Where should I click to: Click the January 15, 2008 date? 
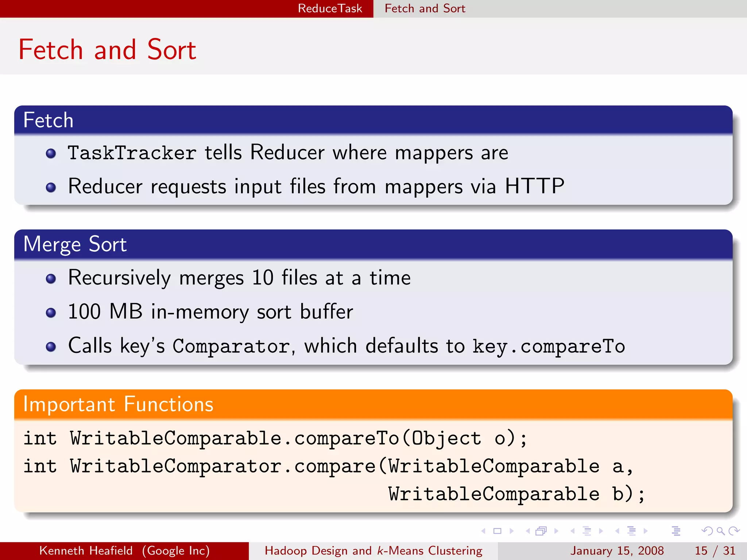coord(617,551)
